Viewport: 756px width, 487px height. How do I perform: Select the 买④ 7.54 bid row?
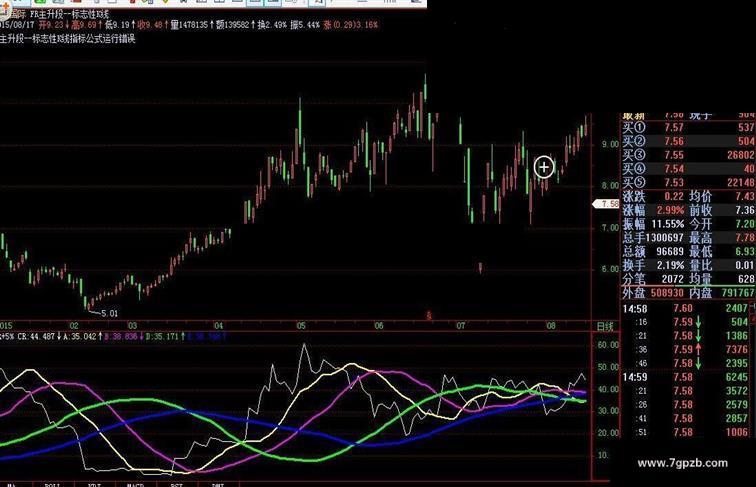pos(688,168)
